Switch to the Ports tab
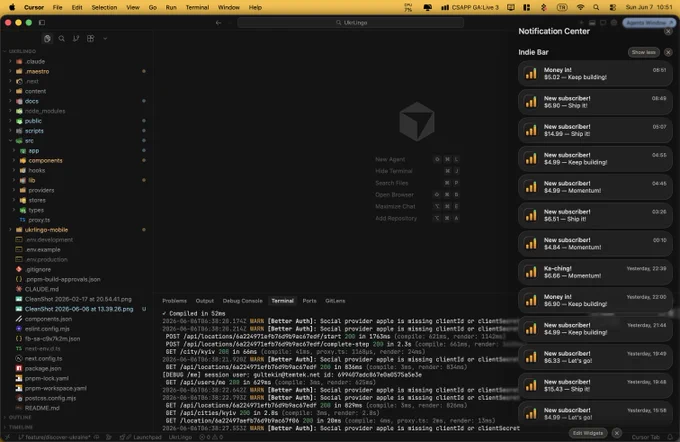This screenshot has height=442, width=680. pos(309,301)
